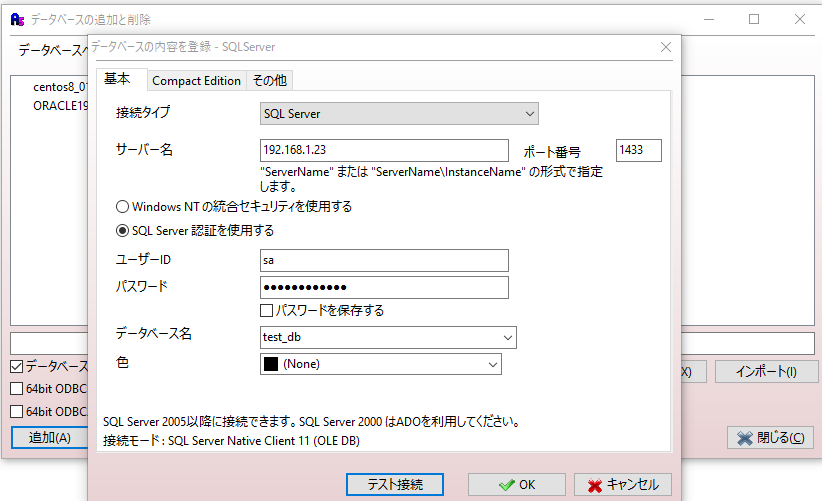Select Windows NT の統合セキュリティ radio option

point(123,207)
